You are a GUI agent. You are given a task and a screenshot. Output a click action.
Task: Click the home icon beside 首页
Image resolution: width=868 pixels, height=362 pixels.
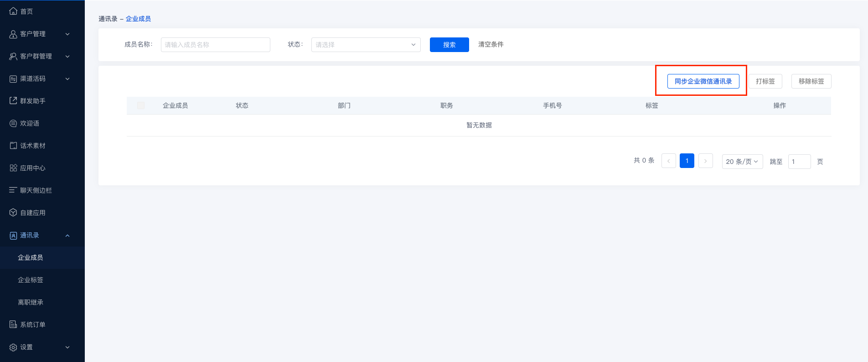(13, 11)
